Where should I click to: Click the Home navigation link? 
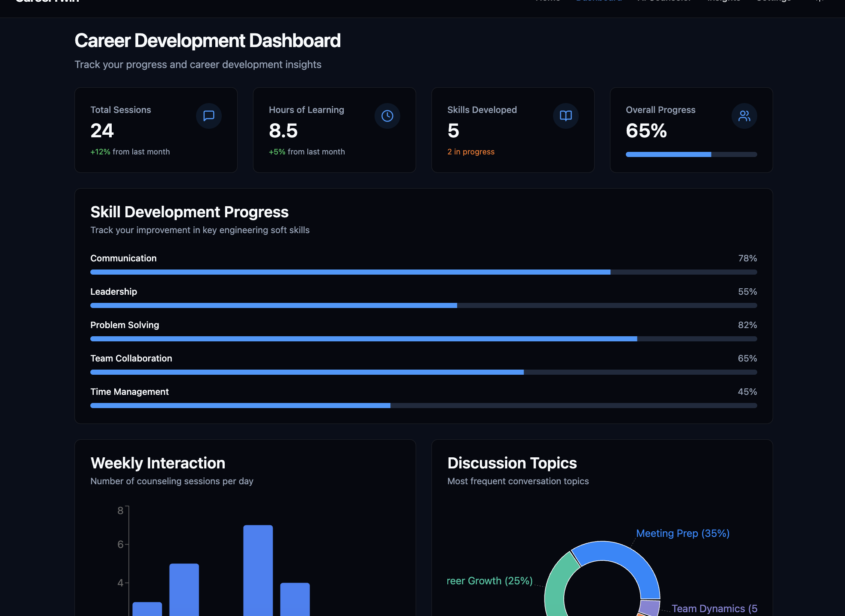point(547,1)
